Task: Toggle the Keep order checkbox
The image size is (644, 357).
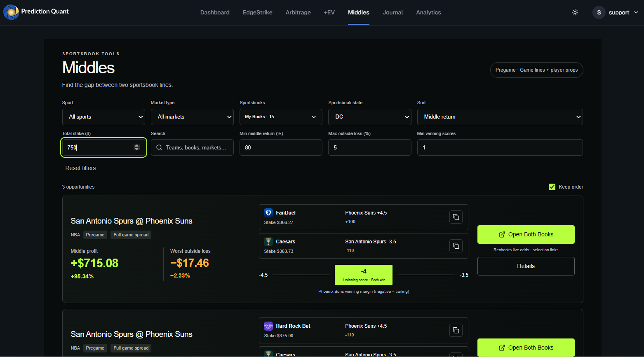Action: 552,187
